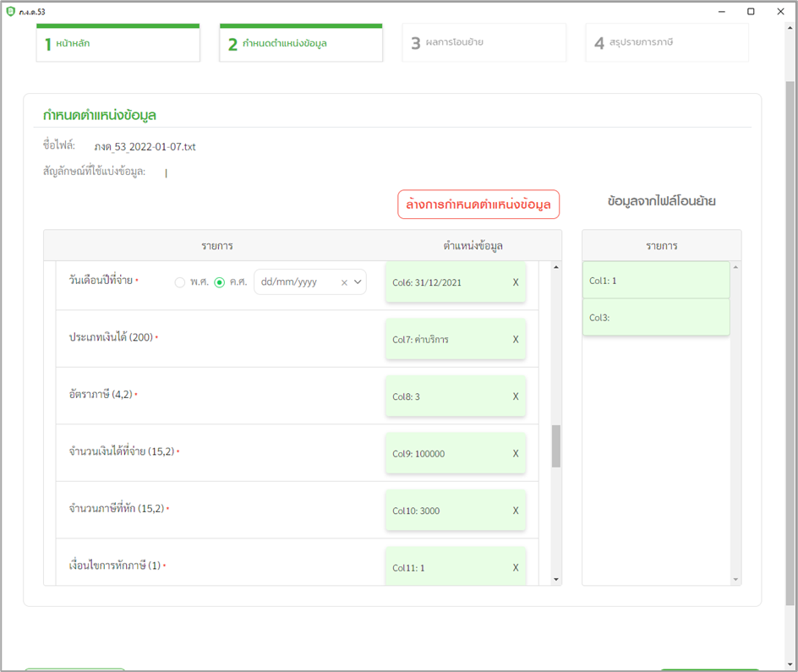Clear the Col9: 100000 mapping using X
798x672 pixels.
pyautogui.click(x=516, y=454)
